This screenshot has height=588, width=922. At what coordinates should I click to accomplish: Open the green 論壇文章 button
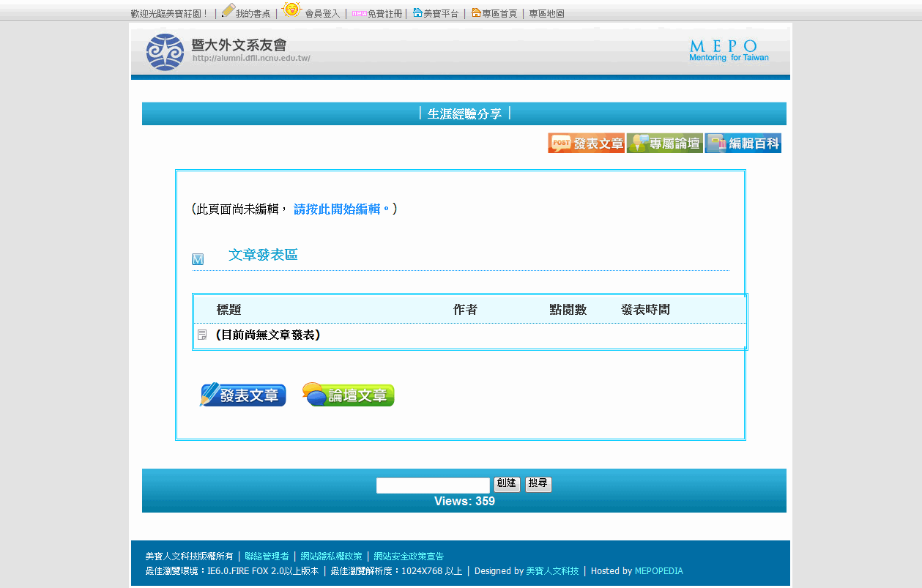coord(349,395)
